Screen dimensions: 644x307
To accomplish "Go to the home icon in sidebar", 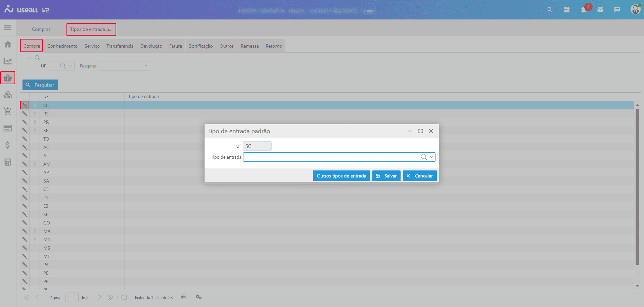I will coord(8,44).
